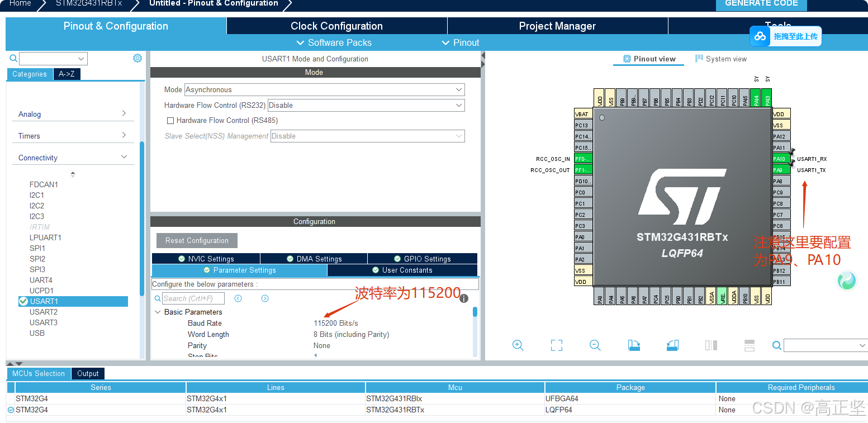The height and width of the screenshot is (423, 868).
Task: Click the categories panel vertical scrollbar
Action: point(142,218)
